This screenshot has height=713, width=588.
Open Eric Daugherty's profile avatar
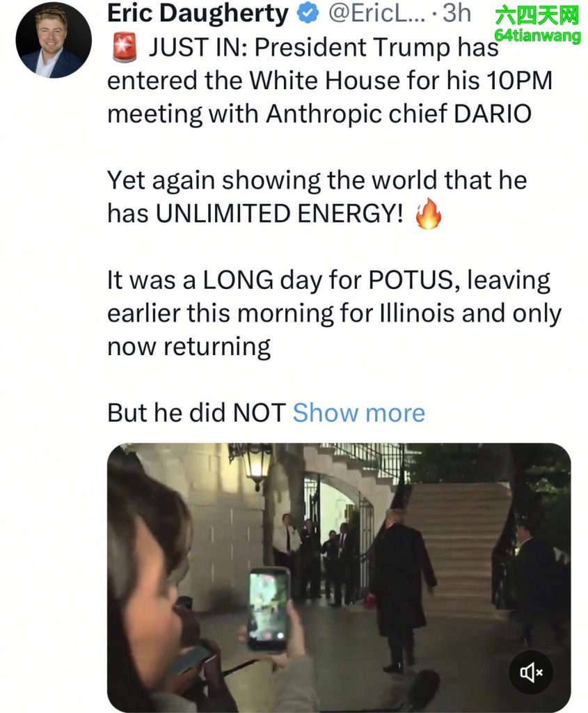coord(54,40)
